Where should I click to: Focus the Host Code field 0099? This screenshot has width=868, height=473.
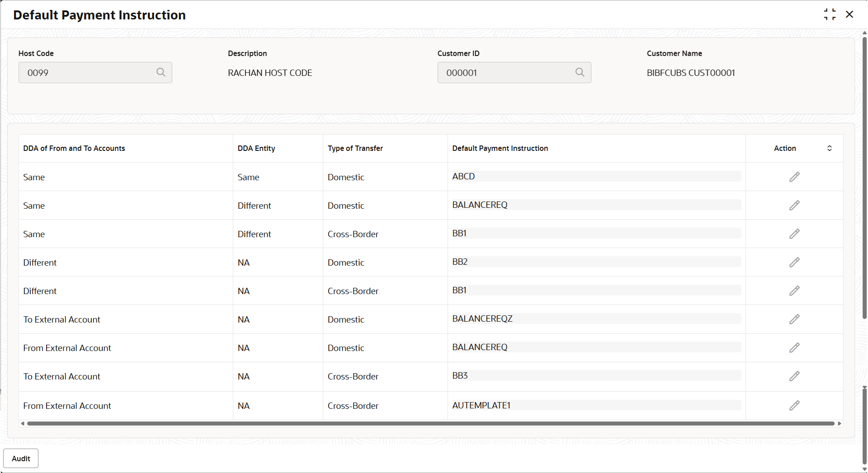(x=95, y=72)
